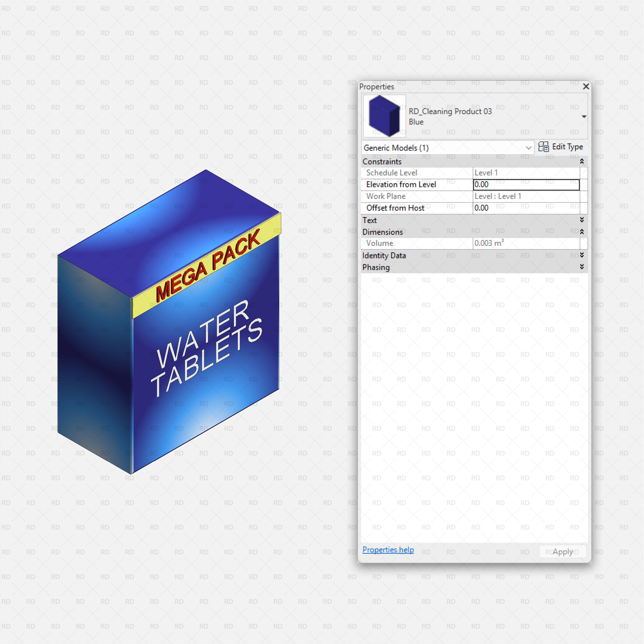The image size is (644, 644).
Task: Open the type selector dropdown arrow
Action: pyautogui.click(x=584, y=116)
